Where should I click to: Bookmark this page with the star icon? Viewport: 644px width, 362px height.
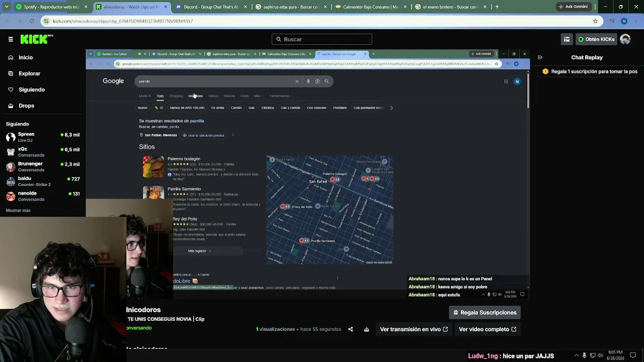pyautogui.click(x=595, y=21)
